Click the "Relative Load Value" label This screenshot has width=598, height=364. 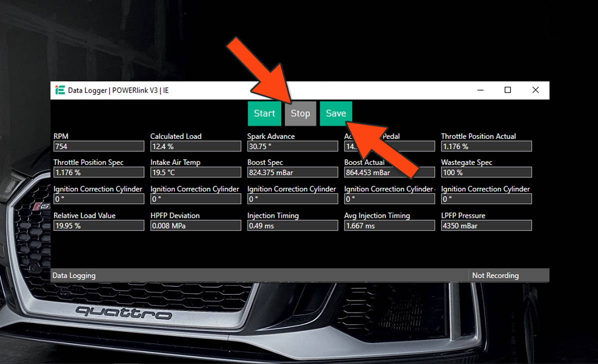point(84,216)
